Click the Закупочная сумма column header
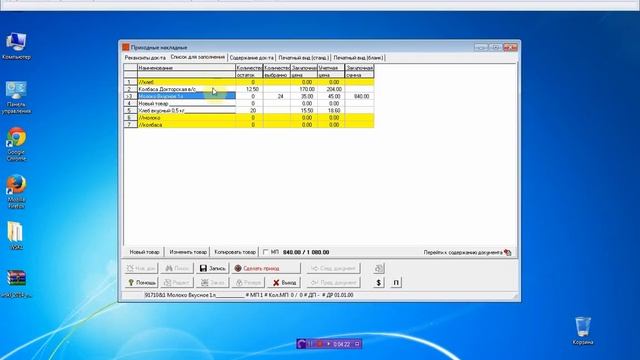This screenshot has height=360, width=640. [359, 71]
